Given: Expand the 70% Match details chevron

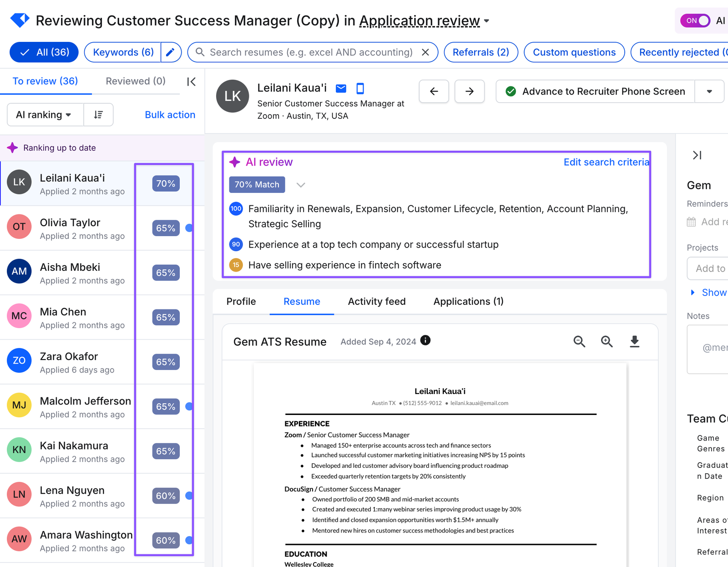Looking at the screenshot, I should 301,185.
